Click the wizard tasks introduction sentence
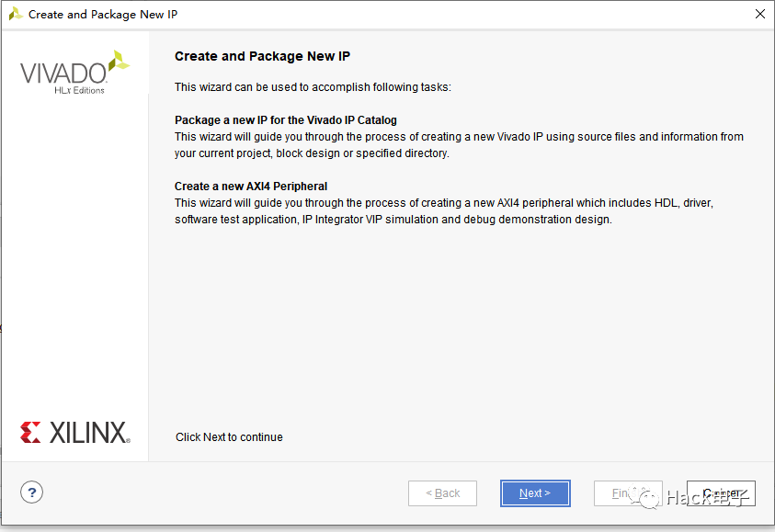This screenshot has width=775, height=532. pyautogui.click(x=313, y=87)
